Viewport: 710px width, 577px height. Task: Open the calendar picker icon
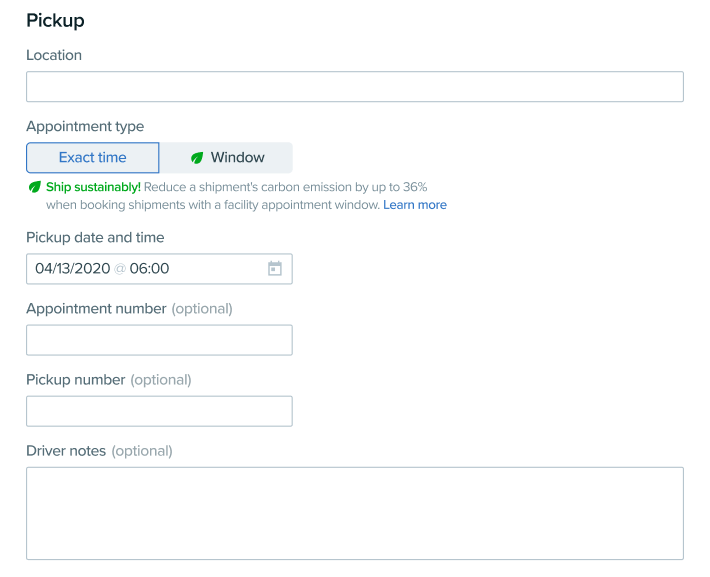click(274, 269)
